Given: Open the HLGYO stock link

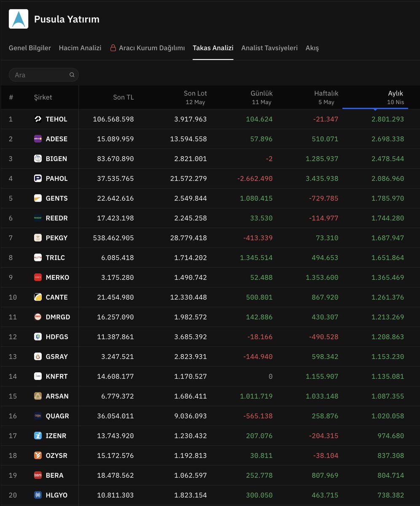Looking at the screenshot, I should (x=57, y=496).
